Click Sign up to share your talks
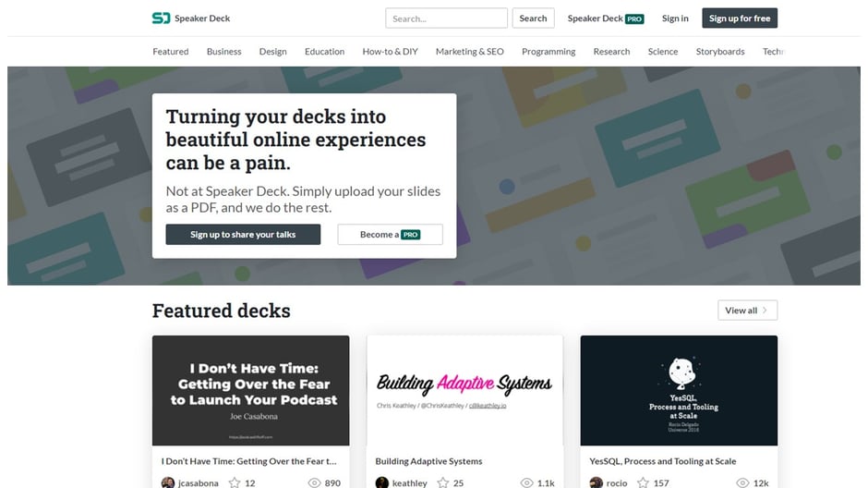Screen dimensions: 868x488 [x=243, y=235]
